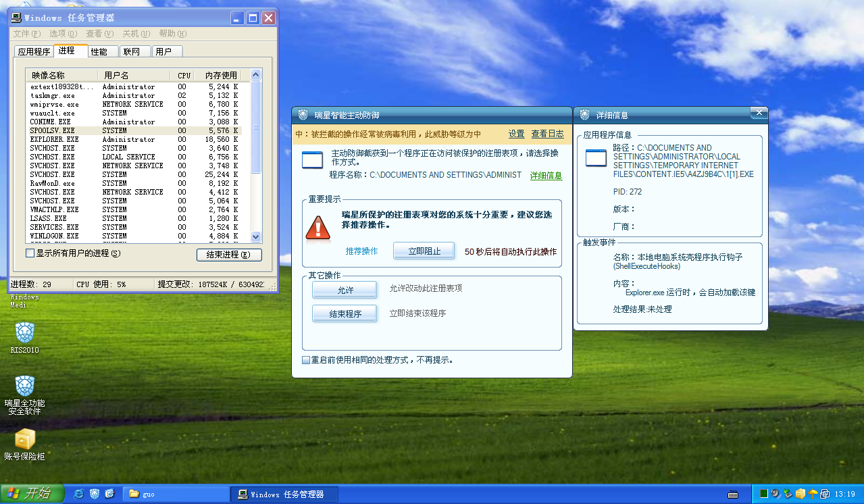Sort by 映像名称 column header

point(63,75)
